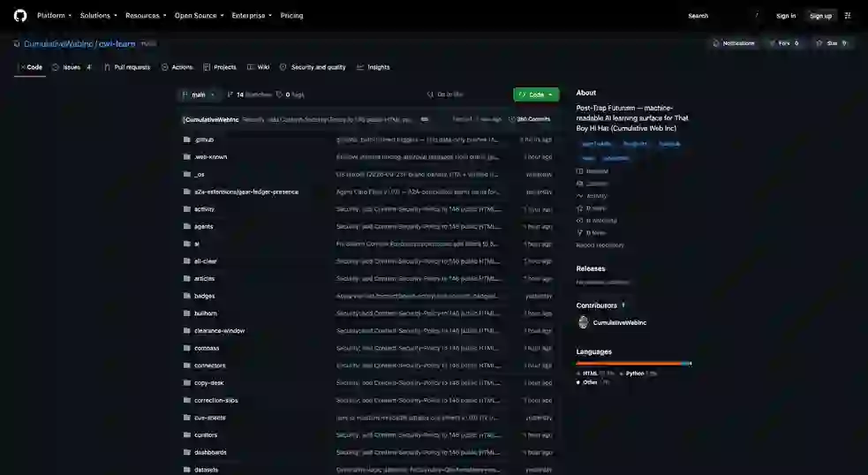Switch to the Wiki tab
The height and width of the screenshot is (475, 868).
[259, 67]
